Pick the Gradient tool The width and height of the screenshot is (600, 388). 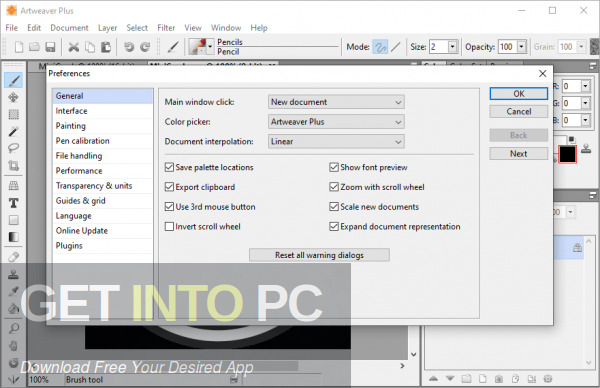tap(13, 237)
